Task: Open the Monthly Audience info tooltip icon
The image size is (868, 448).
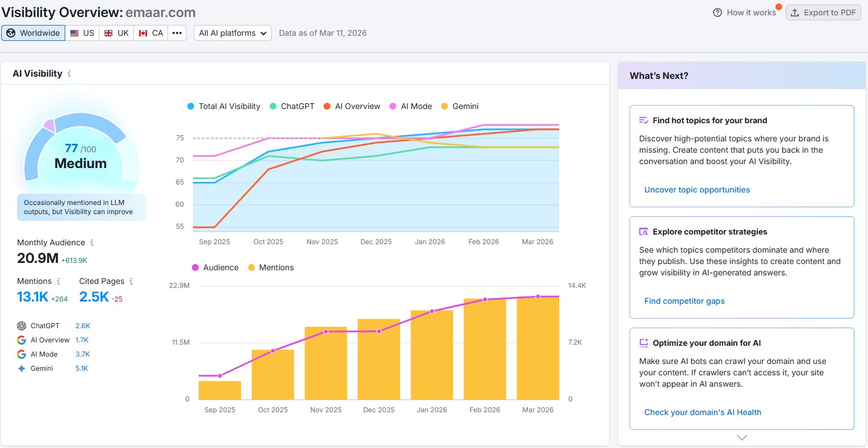Action: click(x=92, y=242)
